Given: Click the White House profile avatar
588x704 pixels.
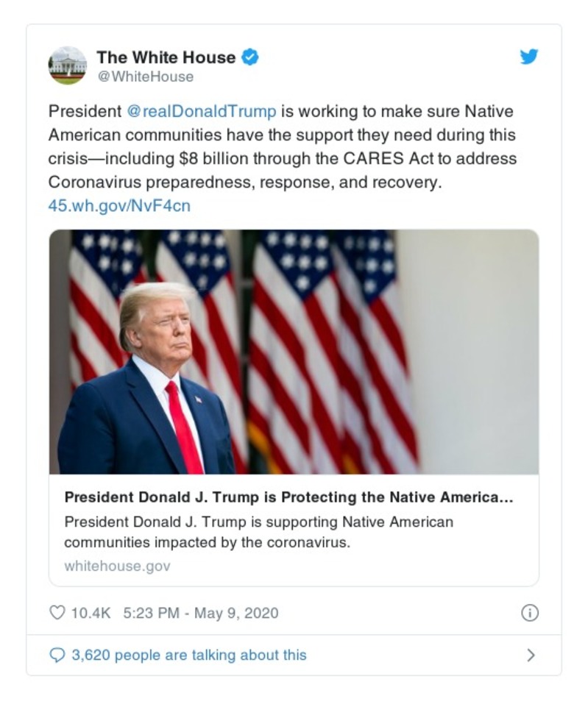Looking at the screenshot, I should pyautogui.click(x=68, y=65).
